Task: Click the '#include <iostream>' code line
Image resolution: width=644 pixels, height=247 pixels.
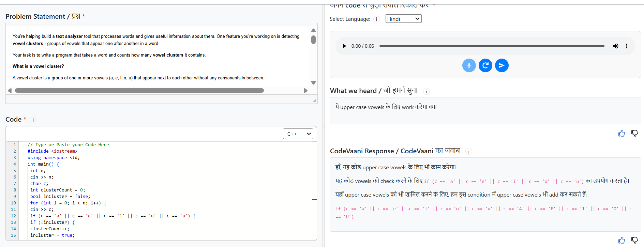Action: 53,151
